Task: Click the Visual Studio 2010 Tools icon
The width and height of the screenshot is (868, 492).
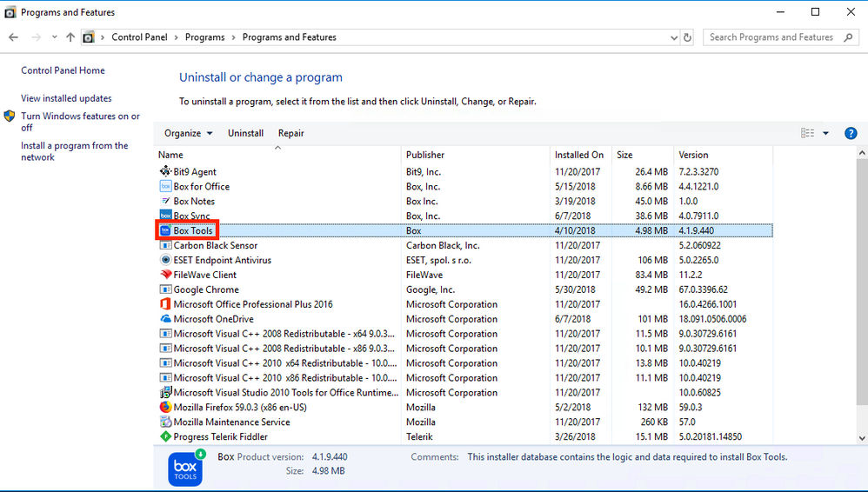Action: pyautogui.click(x=165, y=392)
